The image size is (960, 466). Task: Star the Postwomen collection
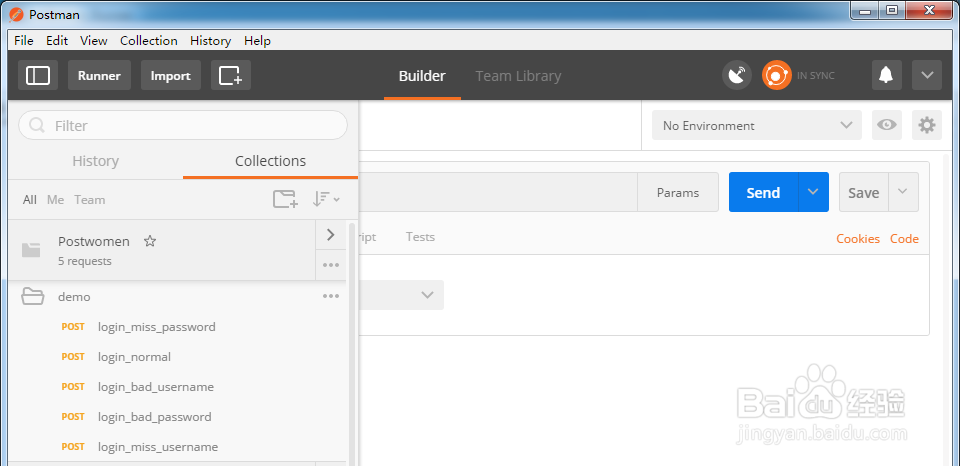[x=150, y=241]
